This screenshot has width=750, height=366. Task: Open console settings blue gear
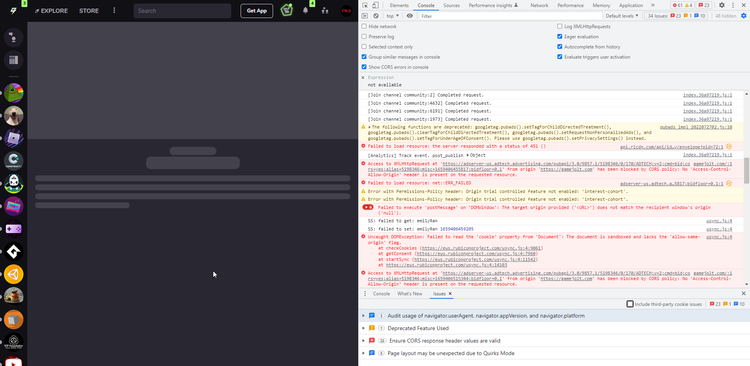[x=743, y=16]
